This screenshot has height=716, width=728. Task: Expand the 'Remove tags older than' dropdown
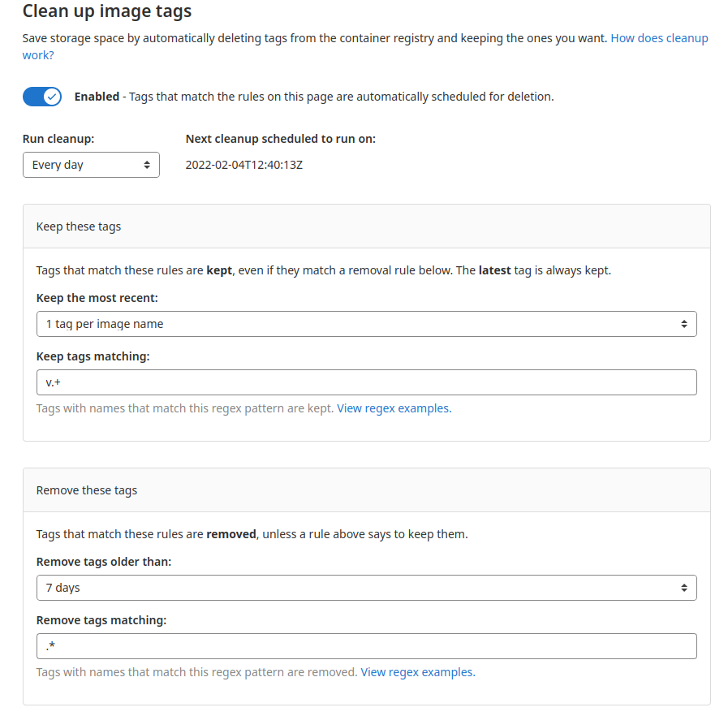click(x=366, y=588)
